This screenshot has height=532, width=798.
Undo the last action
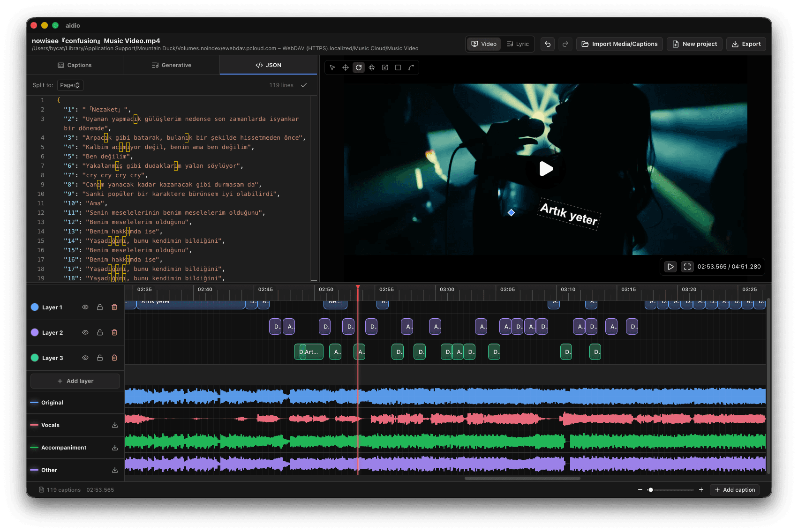click(548, 44)
